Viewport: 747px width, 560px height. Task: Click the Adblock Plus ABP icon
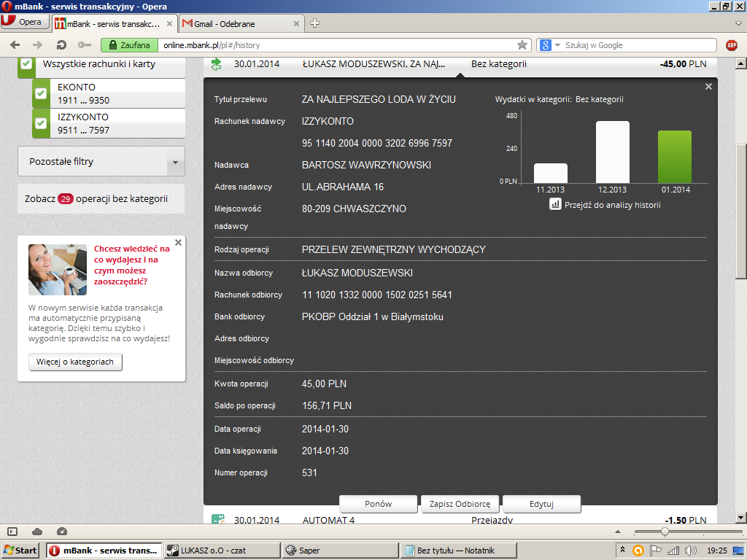click(x=732, y=45)
